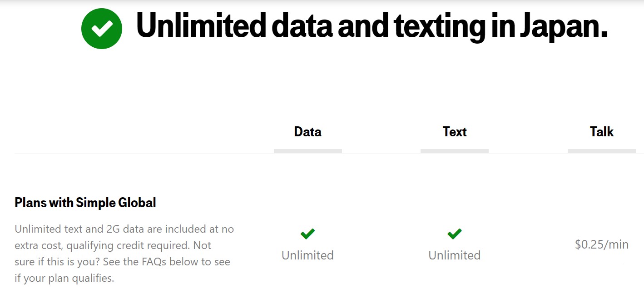Click the gray bar under Talk
Image resolution: width=644 pixels, height=294 pixels.
(x=602, y=151)
